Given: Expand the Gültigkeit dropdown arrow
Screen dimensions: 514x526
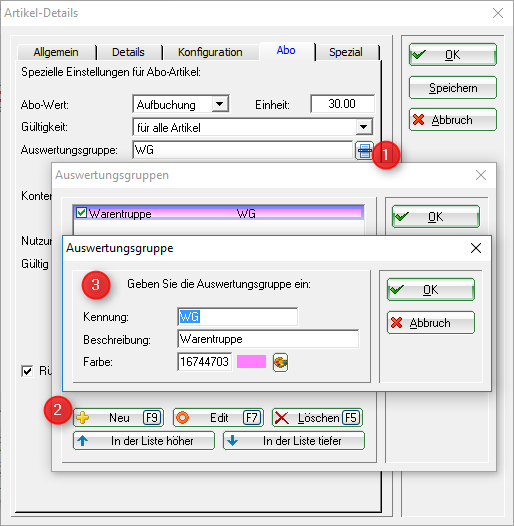Looking at the screenshot, I should tap(363, 127).
